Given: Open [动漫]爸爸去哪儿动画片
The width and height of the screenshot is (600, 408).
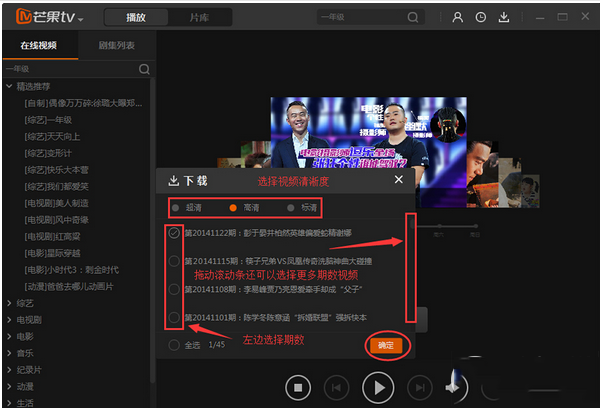Looking at the screenshot, I should (69, 287).
